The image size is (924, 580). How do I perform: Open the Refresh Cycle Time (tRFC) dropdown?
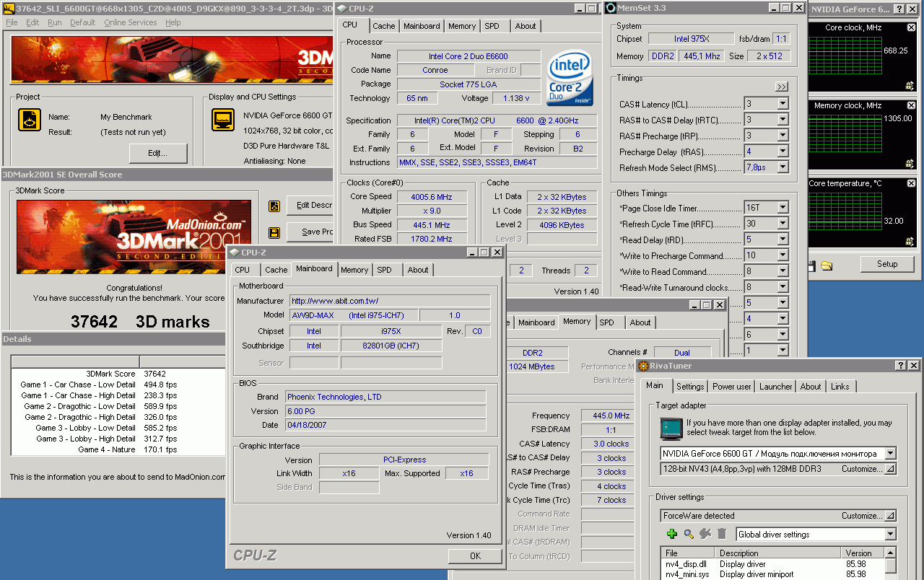[x=783, y=224]
